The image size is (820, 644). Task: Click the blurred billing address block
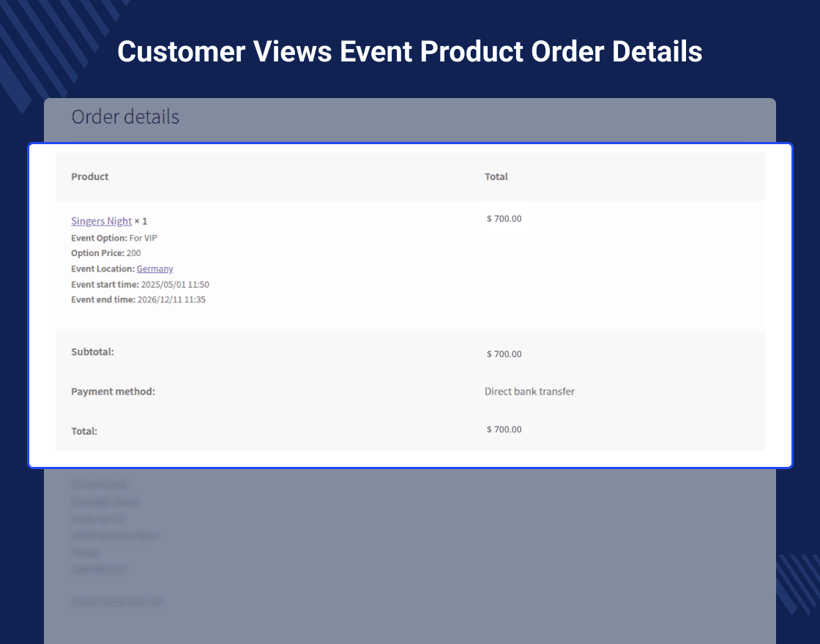click(114, 527)
